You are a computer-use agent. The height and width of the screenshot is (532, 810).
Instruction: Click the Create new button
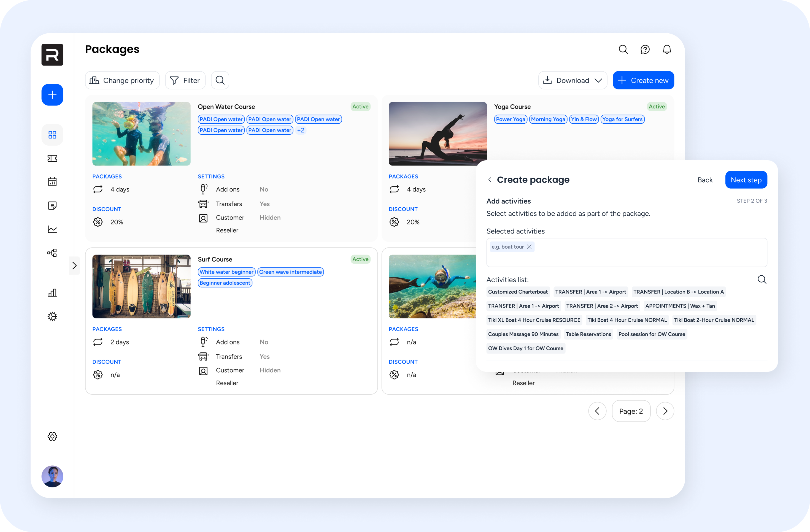[643, 80]
